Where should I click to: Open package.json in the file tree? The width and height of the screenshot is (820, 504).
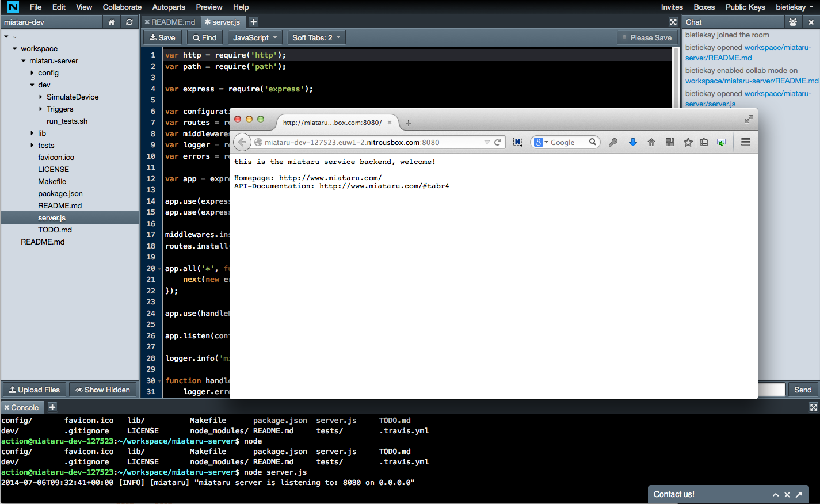(x=60, y=194)
